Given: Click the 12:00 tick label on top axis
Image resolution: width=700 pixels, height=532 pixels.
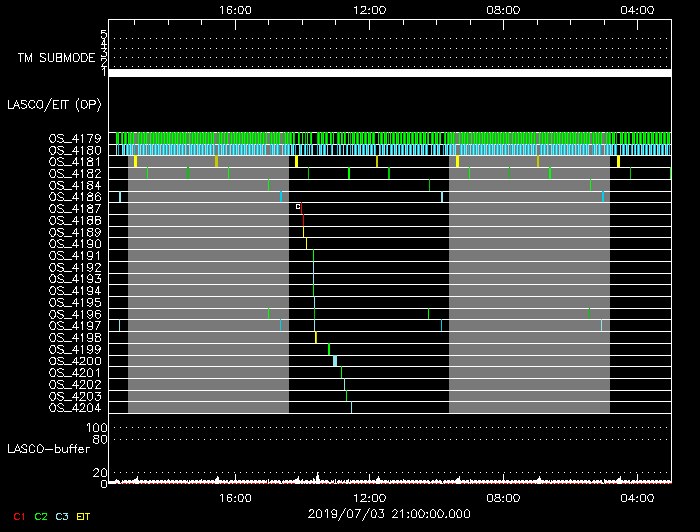Looking at the screenshot, I should click(370, 9).
